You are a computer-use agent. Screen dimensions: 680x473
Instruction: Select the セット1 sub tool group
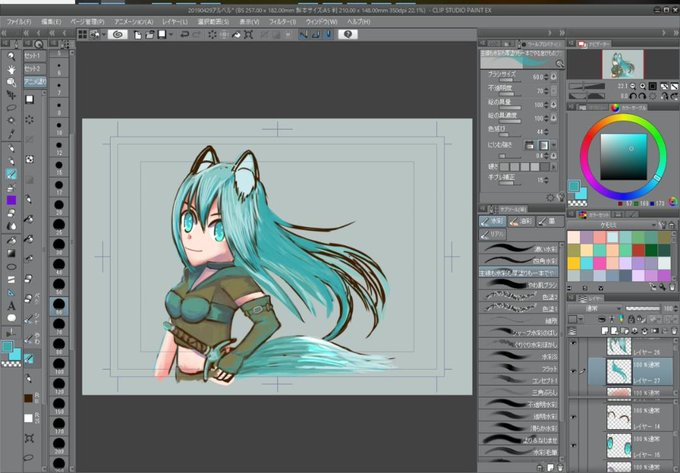pyautogui.click(x=34, y=56)
